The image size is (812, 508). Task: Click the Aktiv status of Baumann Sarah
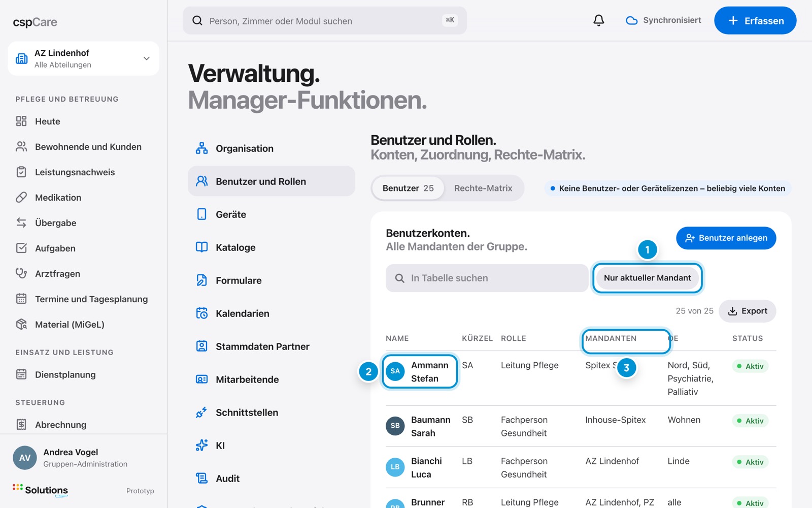click(750, 421)
